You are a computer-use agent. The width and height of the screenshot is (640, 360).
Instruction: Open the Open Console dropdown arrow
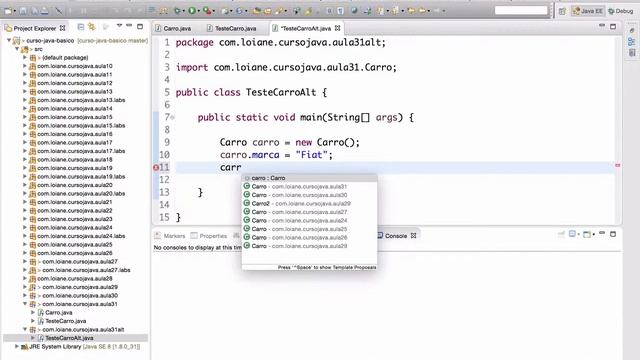coord(594,235)
